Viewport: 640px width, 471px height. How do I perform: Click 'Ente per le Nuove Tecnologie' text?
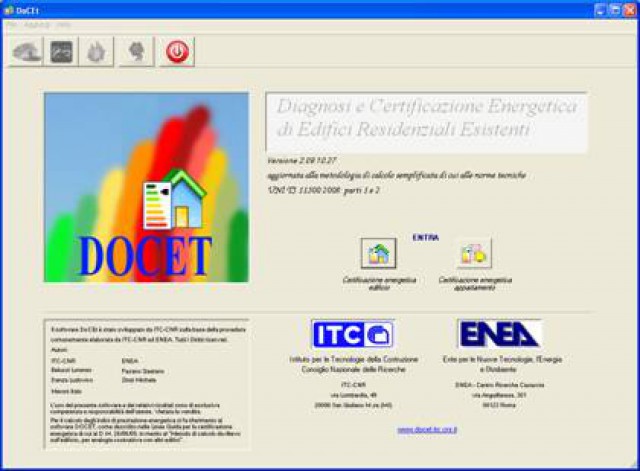pyautogui.click(x=502, y=360)
